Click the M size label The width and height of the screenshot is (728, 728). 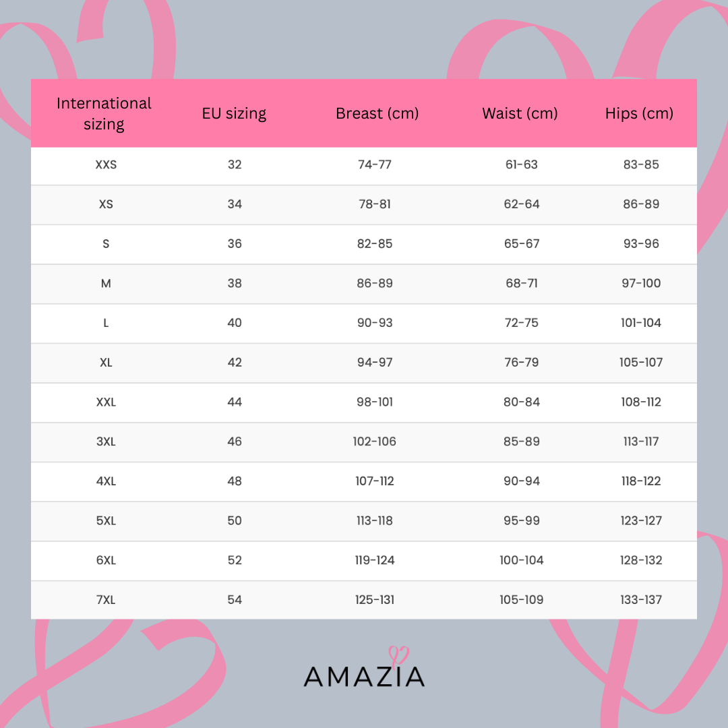pos(106,283)
